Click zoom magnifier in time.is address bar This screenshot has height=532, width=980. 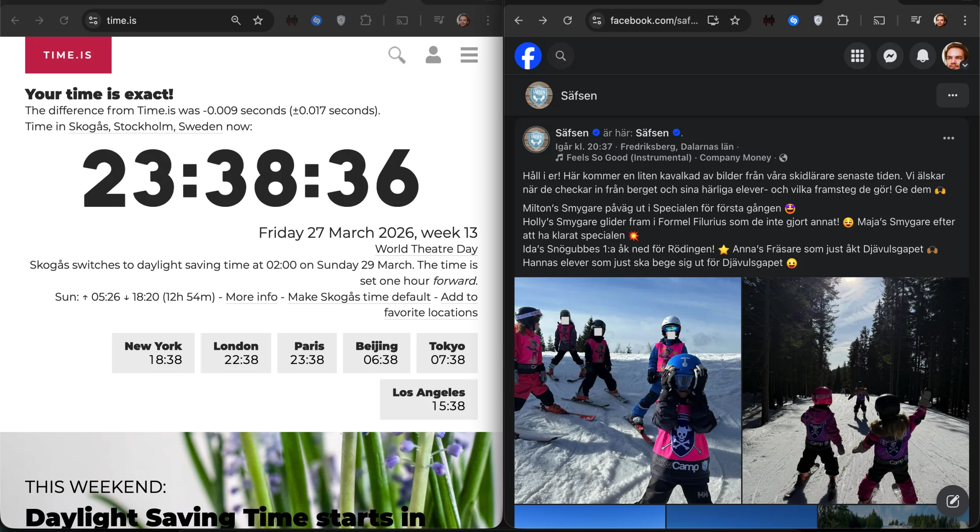(236, 20)
